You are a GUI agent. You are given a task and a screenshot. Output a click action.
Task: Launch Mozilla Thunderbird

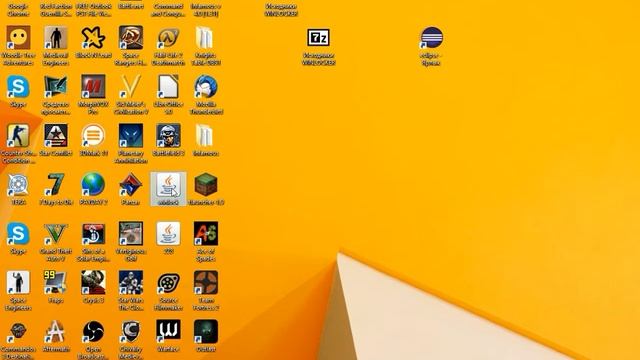coord(206,87)
